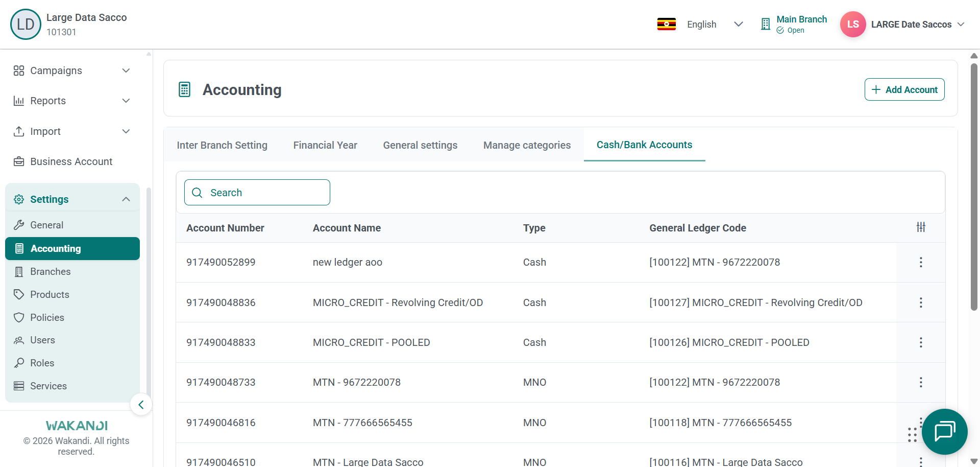Click the Services server icon
The image size is (980, 467).
point(19,386)
